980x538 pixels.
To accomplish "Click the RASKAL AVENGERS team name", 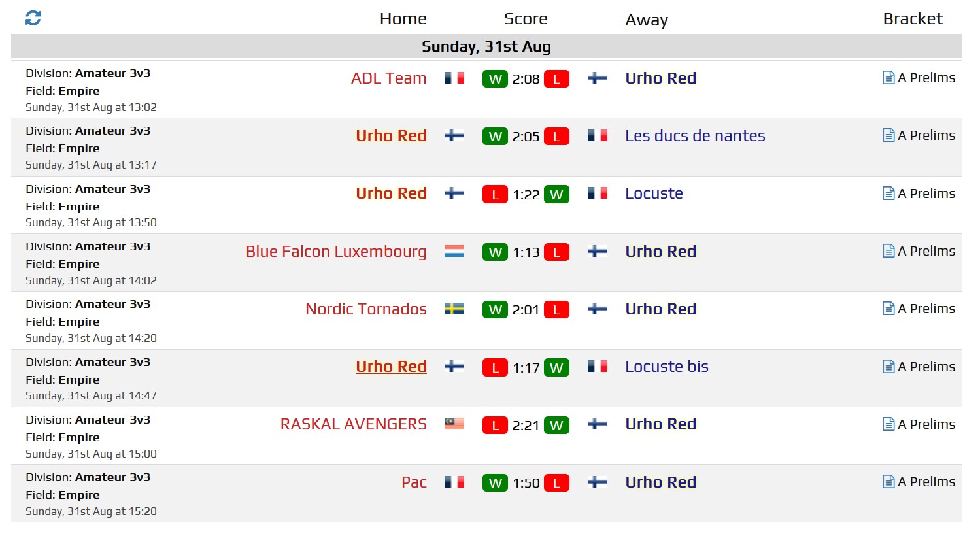I will pos(354,424).
